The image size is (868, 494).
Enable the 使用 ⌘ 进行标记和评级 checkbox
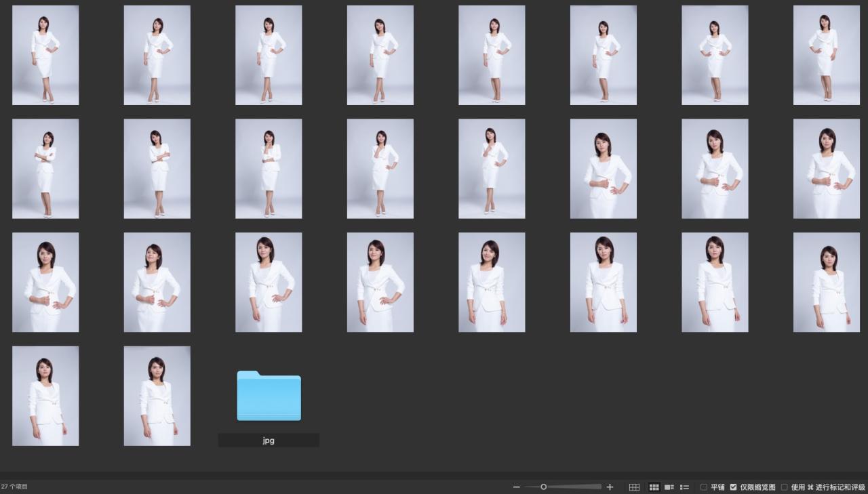point(785,487)
